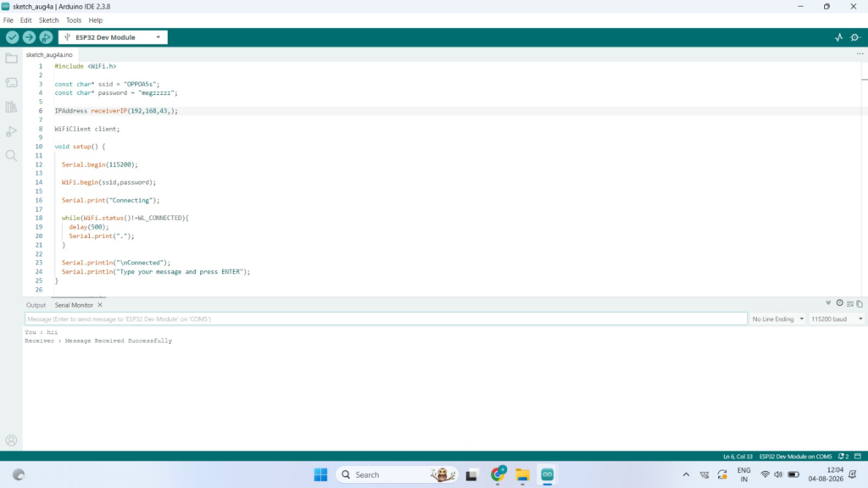This screenshot has height=488, width=868.
Task: Start debugging with the debug button
Action: click(x=46, y=37)
